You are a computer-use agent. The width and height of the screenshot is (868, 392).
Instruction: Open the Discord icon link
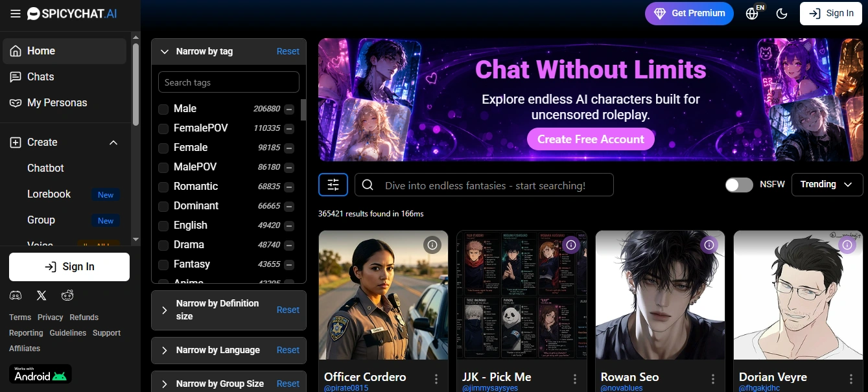tap(16, 295)
